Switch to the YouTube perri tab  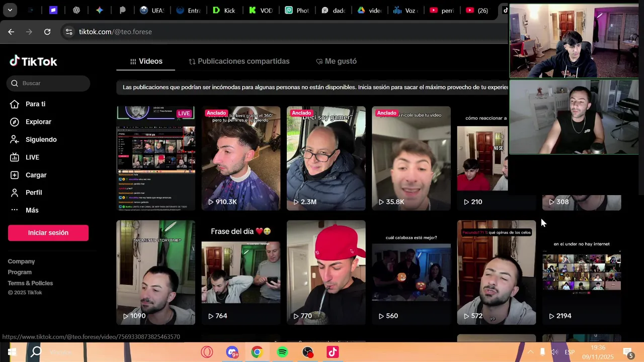442,10
